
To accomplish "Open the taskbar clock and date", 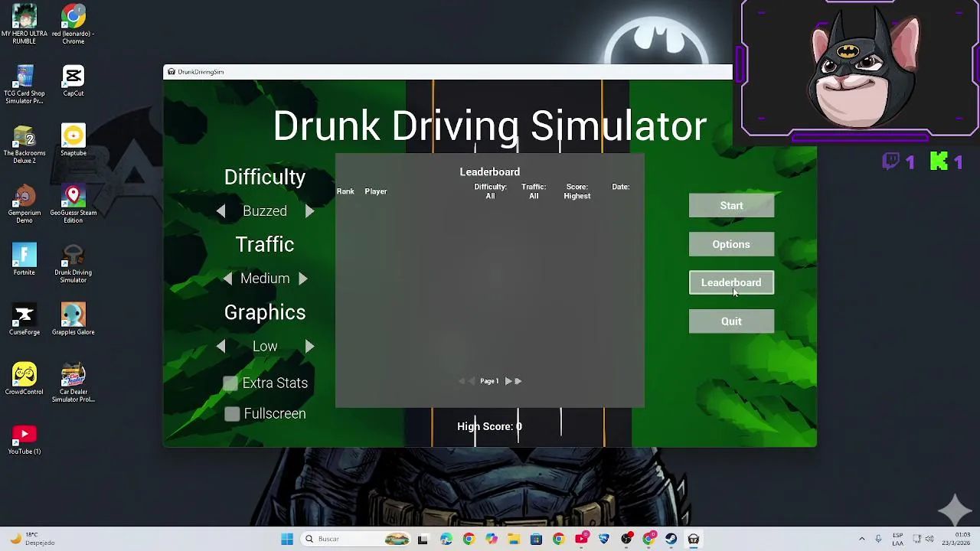I will [x=956, y=539].
